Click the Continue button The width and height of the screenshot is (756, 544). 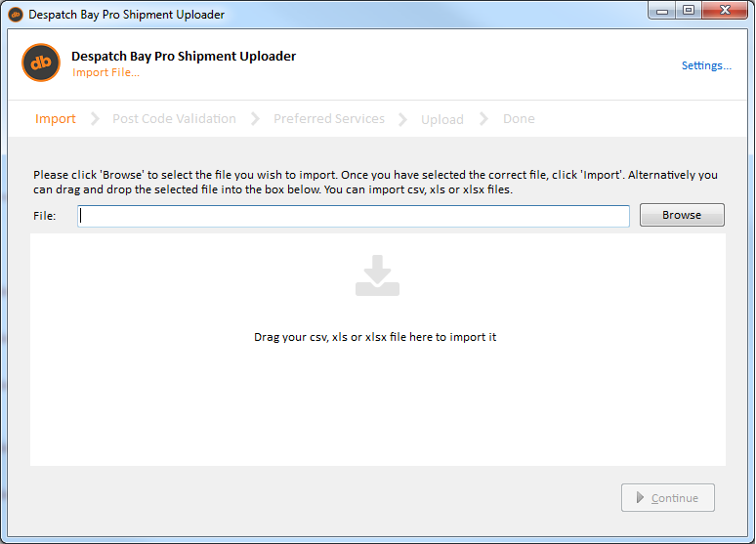coord(668,498)
